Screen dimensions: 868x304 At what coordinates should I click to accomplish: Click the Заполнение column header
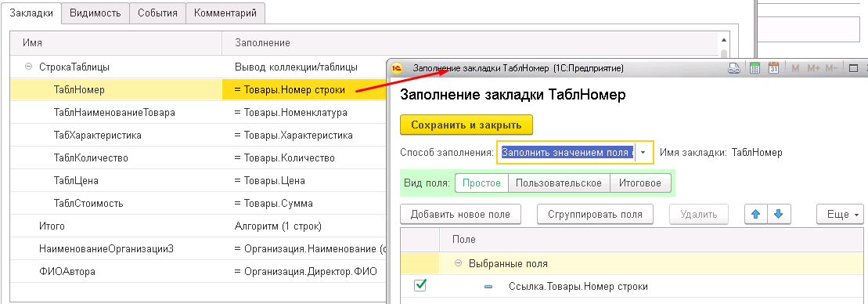(x=470, y=42)
